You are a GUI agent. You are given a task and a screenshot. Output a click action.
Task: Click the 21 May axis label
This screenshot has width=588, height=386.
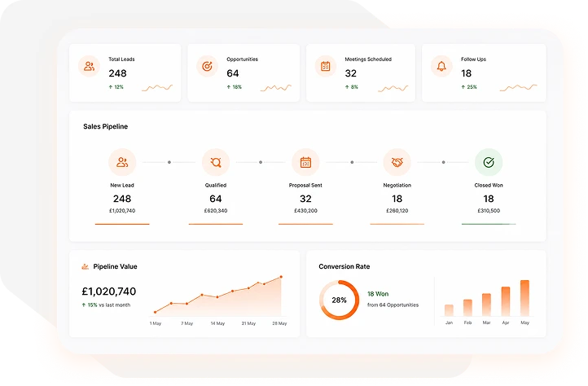coord(248,323)
